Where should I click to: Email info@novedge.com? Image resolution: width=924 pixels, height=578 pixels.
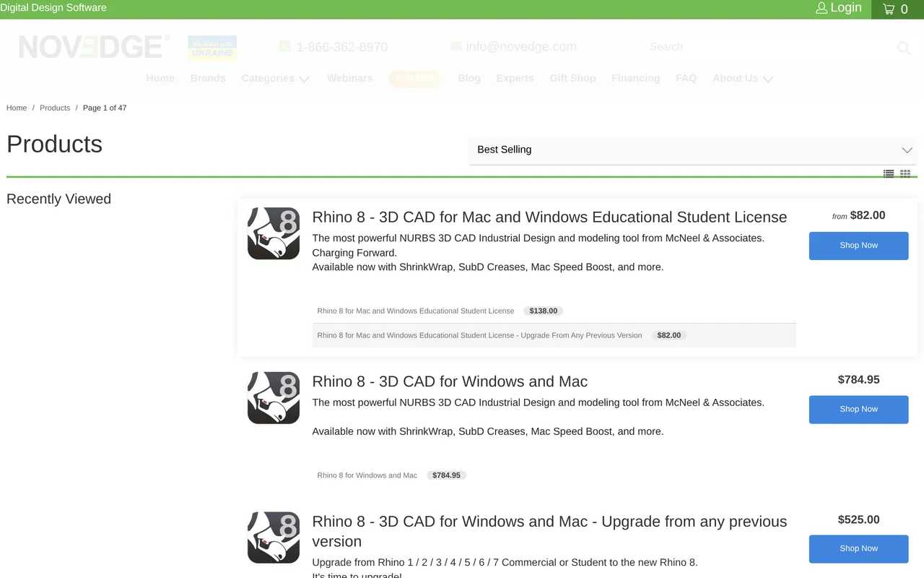tap(521, 47)
